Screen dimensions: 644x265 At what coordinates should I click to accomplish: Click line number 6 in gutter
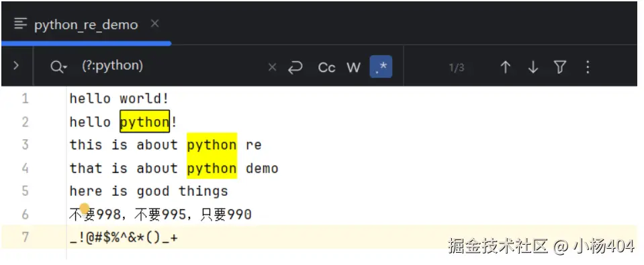[25, 215]
